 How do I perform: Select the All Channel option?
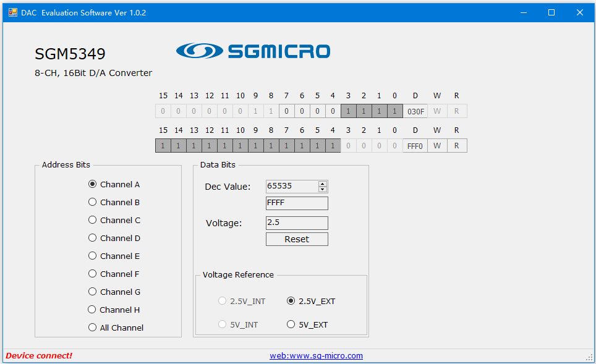pyautogui.click(x=116, y=328)
